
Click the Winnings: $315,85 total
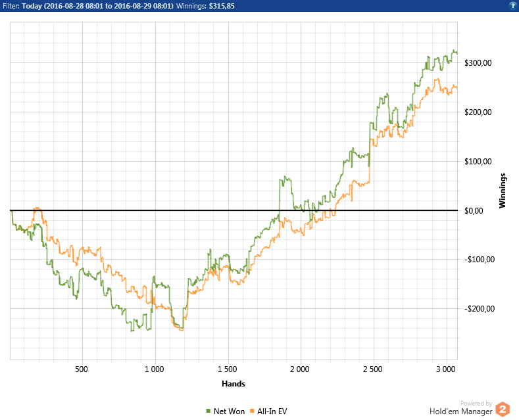[205, 6]
